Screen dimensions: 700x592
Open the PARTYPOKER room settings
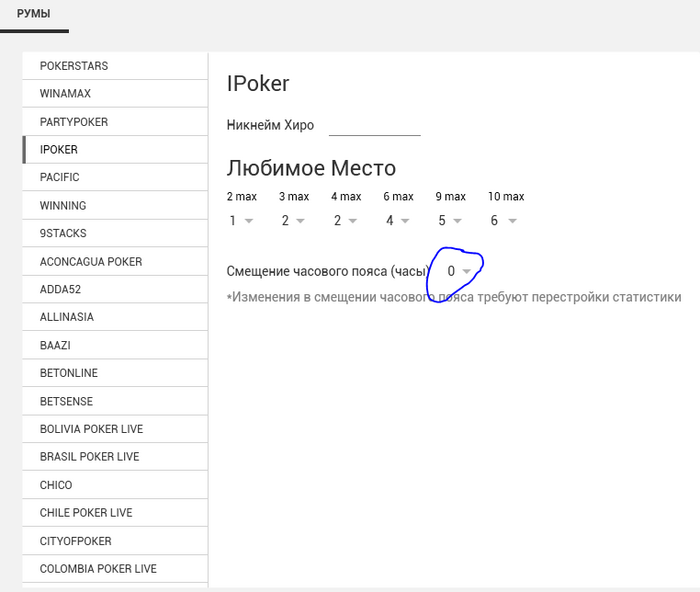(115, 122)
